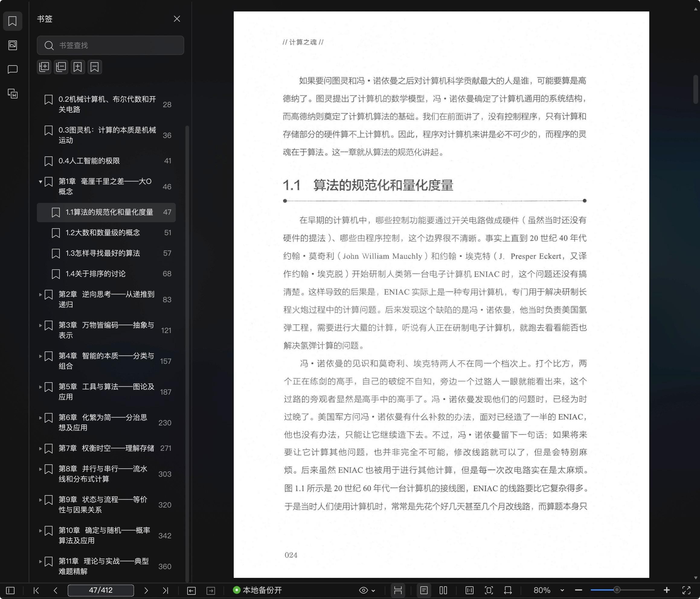
Task: Enter full screen mode icon
Action: click(x=686, y=590)
